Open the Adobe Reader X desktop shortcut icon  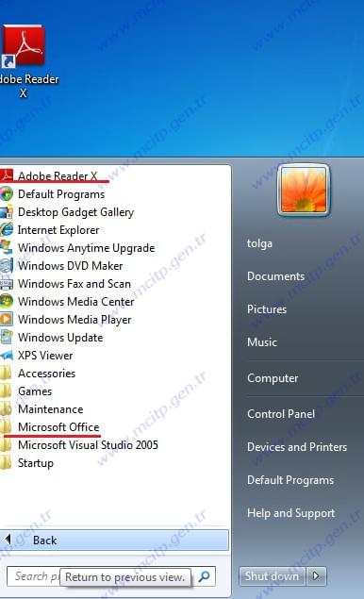pos(24,46)
